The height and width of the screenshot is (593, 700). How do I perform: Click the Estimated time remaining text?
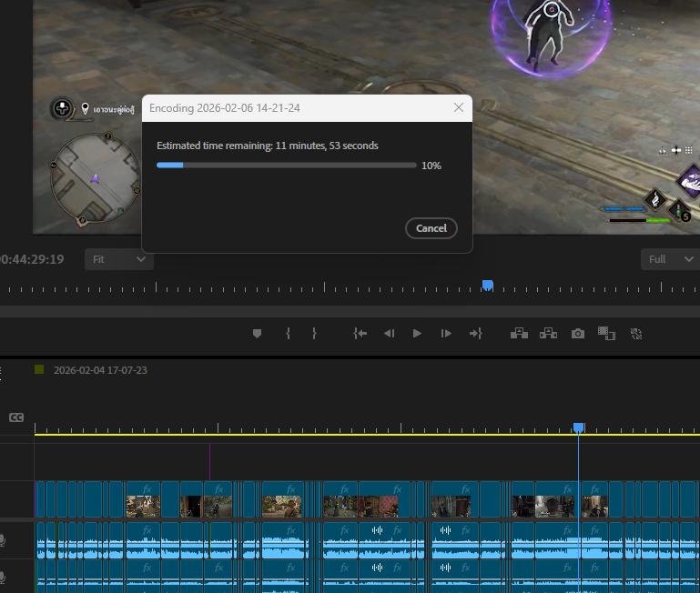(x=268, y=146)
